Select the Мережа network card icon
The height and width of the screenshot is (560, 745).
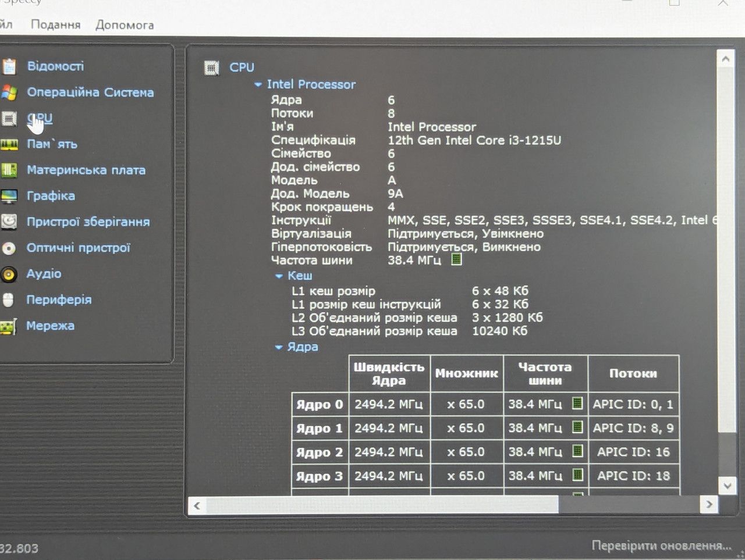pos(8,326)
